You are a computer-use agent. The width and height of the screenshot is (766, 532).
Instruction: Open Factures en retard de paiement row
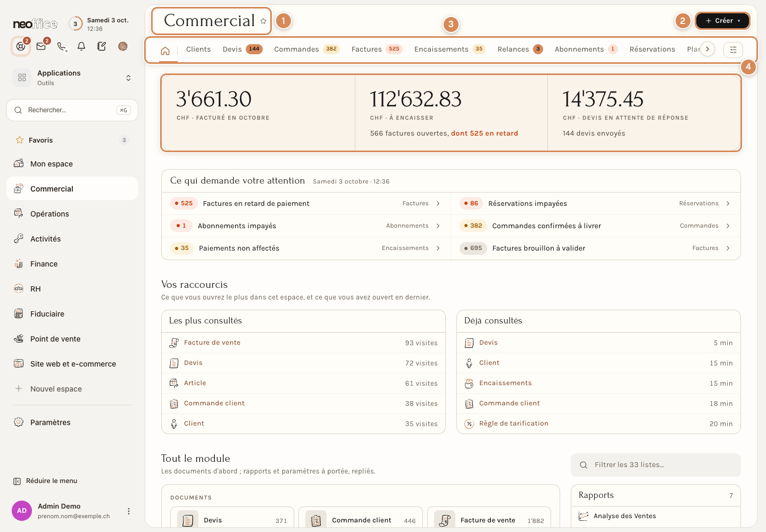click(306, 204)
